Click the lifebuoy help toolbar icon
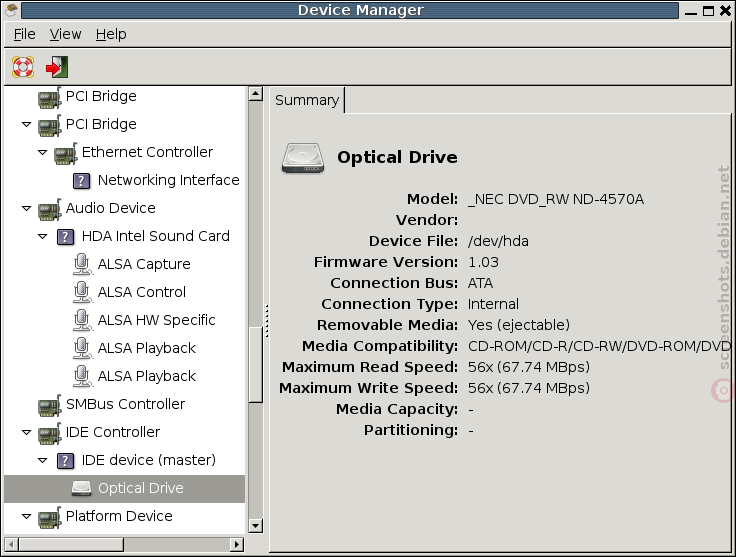The height and width of the screenshot is (557, 736). 23,67
